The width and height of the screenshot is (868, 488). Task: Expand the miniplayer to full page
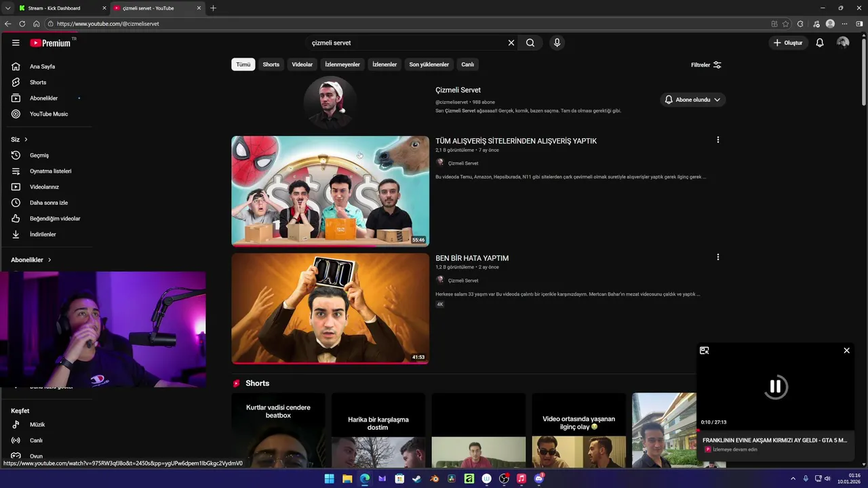click(704, 350)
